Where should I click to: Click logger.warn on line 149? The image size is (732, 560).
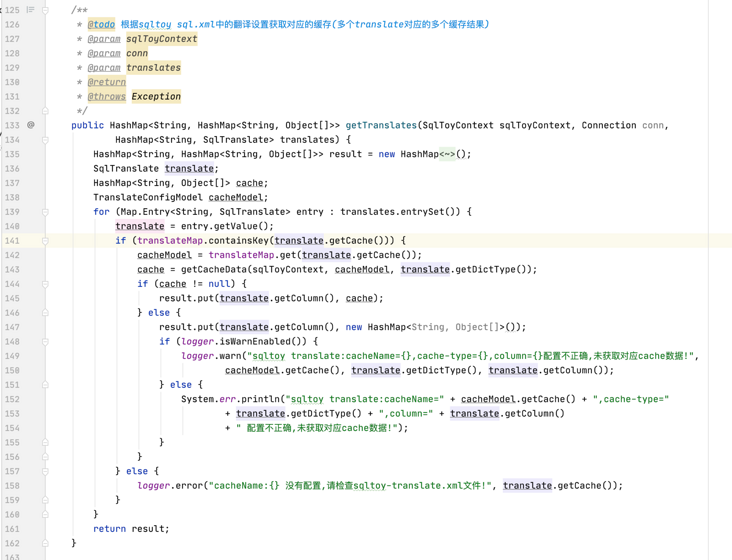pos(211,356)
